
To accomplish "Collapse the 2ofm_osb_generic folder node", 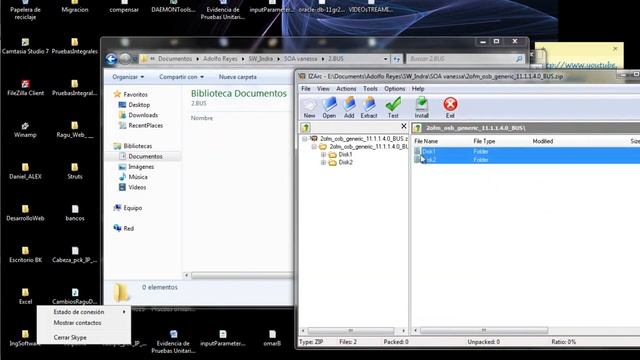I will 314,147.
